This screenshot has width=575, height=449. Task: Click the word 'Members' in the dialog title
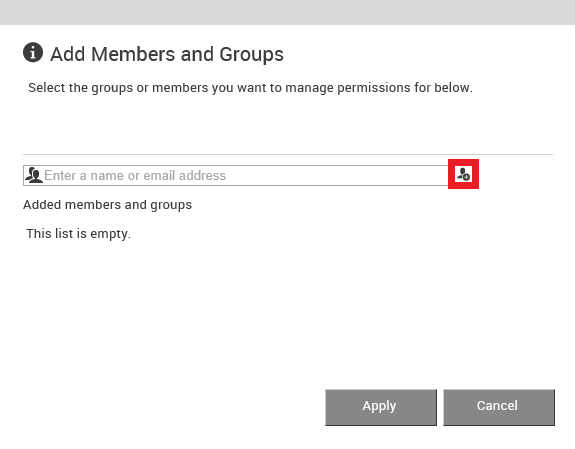(133, 54)
